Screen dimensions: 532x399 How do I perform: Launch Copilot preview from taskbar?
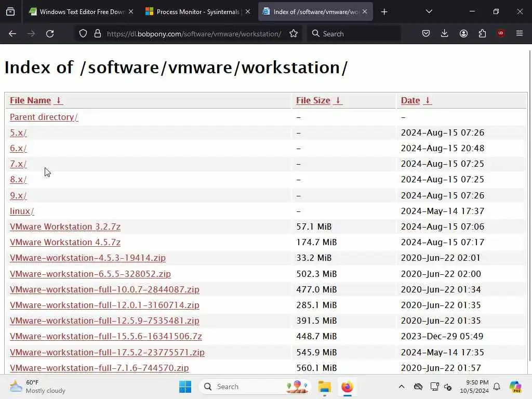(515, 387)
